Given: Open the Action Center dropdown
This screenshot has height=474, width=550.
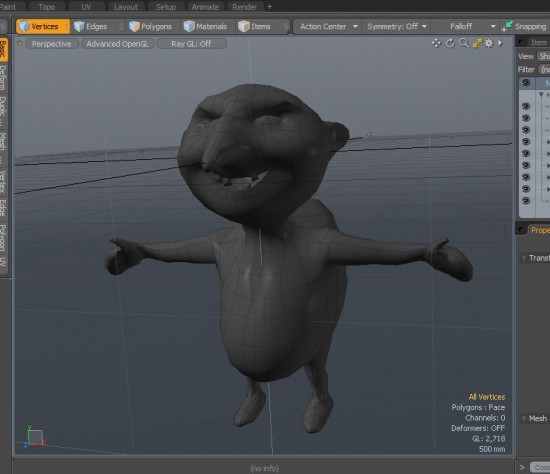Looking at the screenshot, I should pos(327,26).
